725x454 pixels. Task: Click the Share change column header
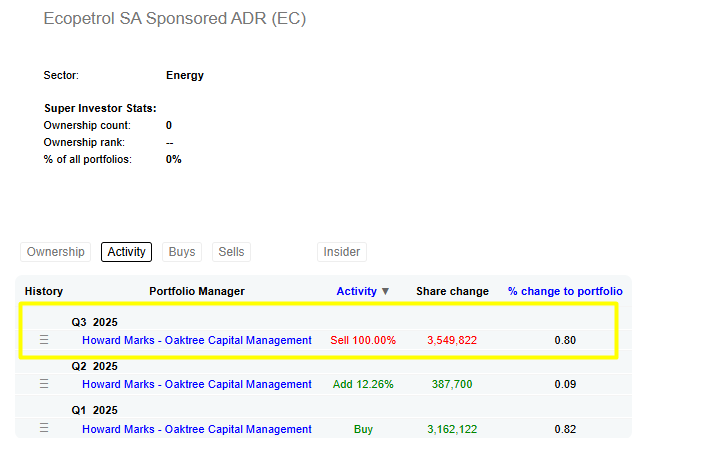(x=452, y=291)
